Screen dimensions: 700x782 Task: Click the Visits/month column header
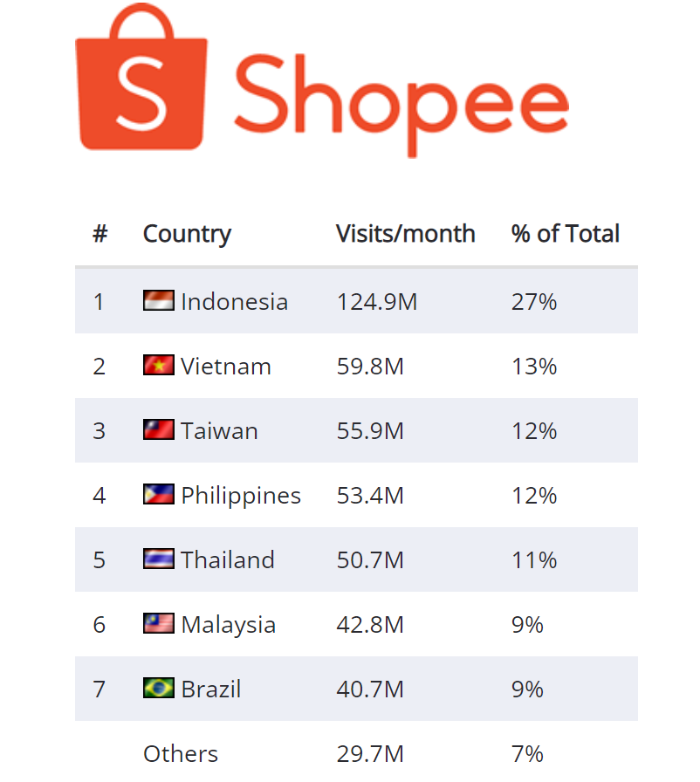(406, 234)
